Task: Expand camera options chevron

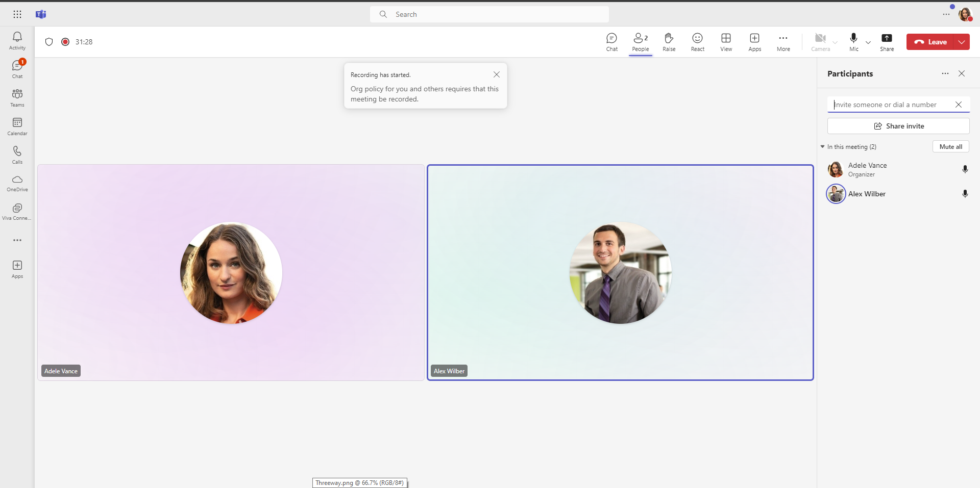Action: pos(835,42)
